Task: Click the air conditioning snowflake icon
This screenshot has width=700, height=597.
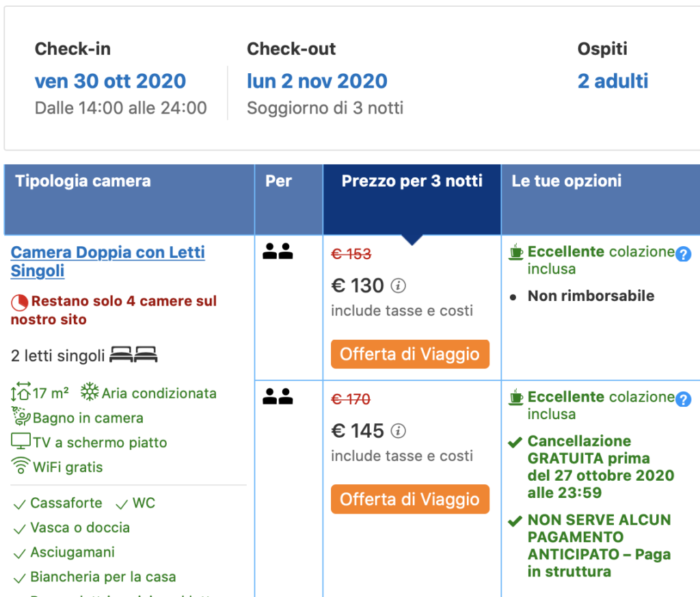Action: (90, 391)
